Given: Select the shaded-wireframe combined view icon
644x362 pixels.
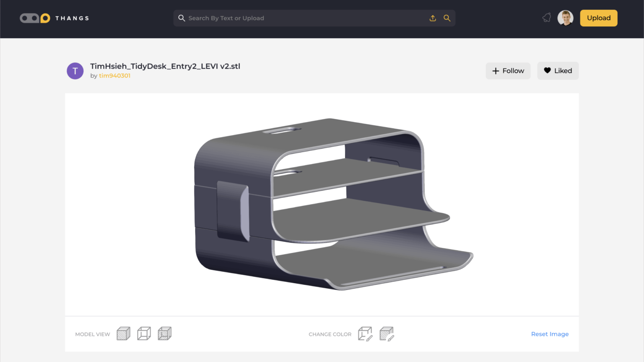Looking at the screenshot, I should tap(164, 333).
